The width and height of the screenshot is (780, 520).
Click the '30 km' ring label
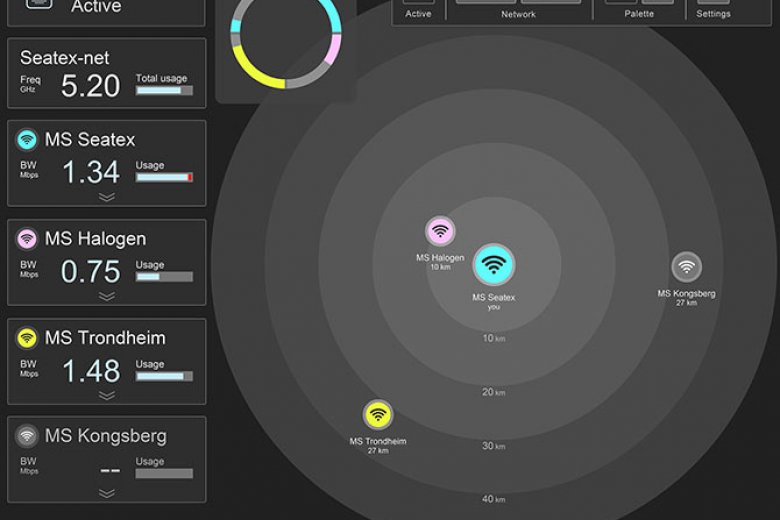click(493, 446)
